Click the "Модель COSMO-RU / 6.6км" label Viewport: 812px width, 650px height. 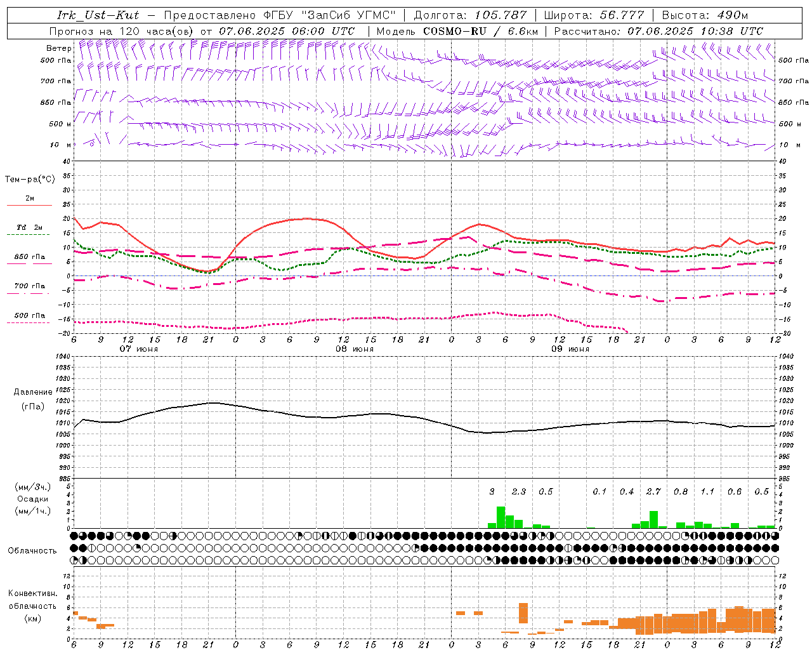pos(457,31)
